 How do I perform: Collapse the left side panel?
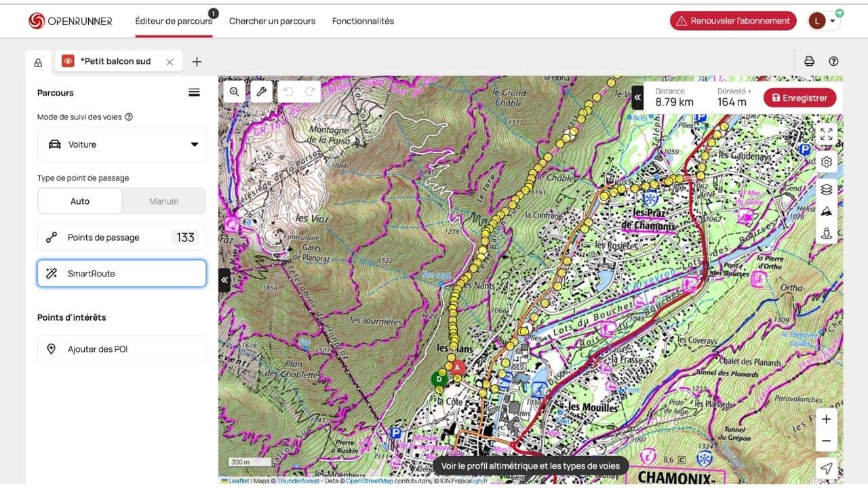click(x=224, y=280)
